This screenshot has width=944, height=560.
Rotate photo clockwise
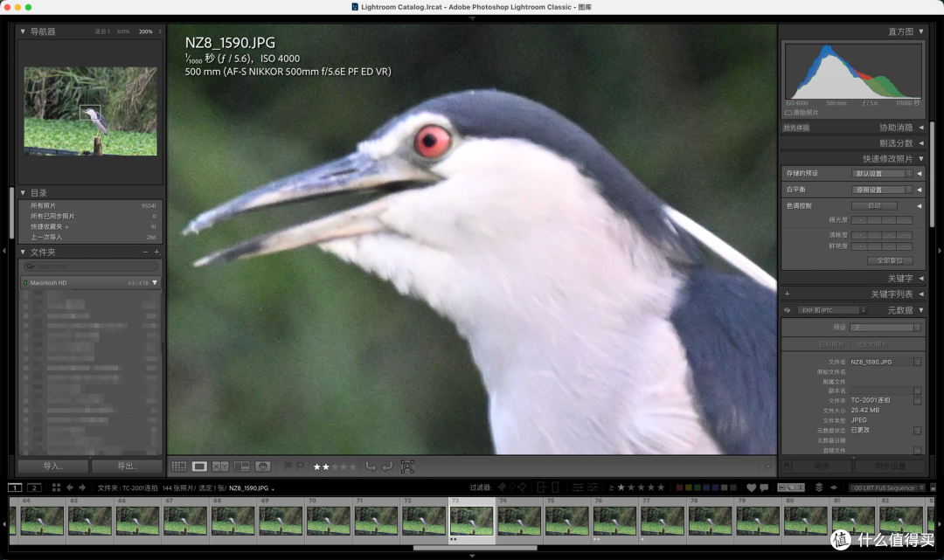[x=387, y=467]
